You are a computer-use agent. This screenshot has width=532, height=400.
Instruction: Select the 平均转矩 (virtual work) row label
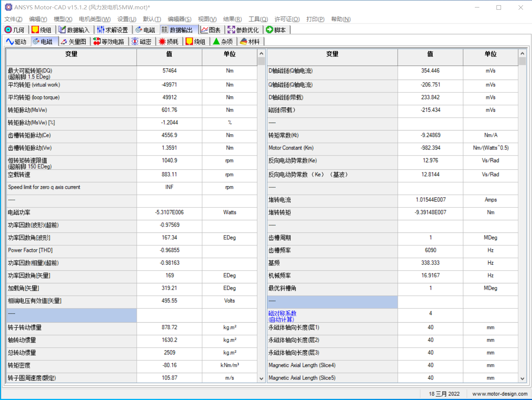34,85
